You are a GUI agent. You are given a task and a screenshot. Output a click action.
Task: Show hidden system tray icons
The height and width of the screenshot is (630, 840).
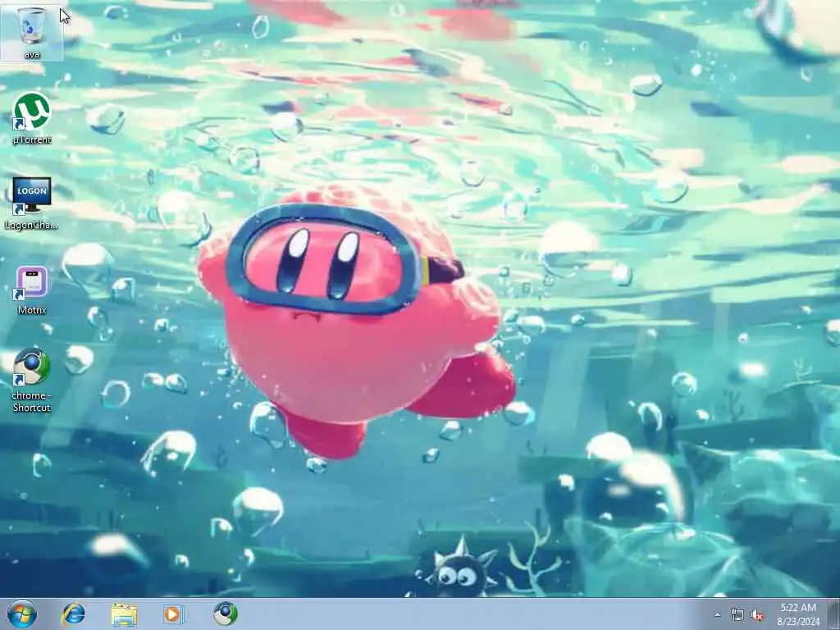tap(717, 614)
